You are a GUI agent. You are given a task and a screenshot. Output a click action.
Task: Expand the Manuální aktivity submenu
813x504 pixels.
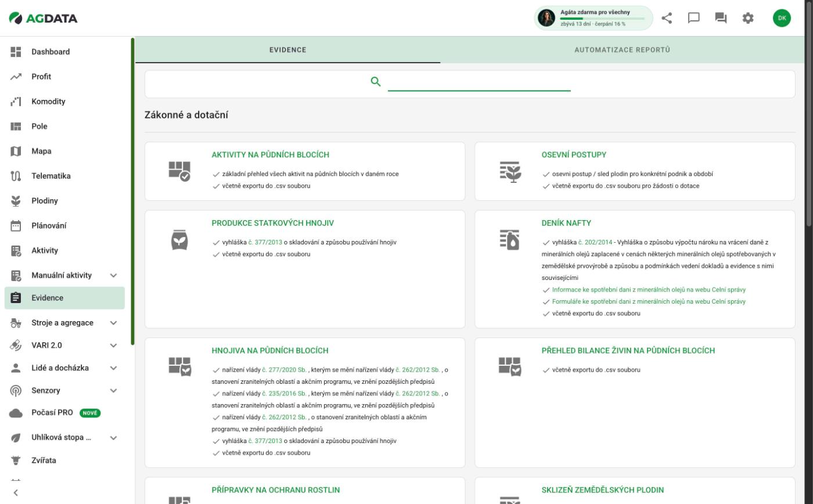(x=114, y=275)
